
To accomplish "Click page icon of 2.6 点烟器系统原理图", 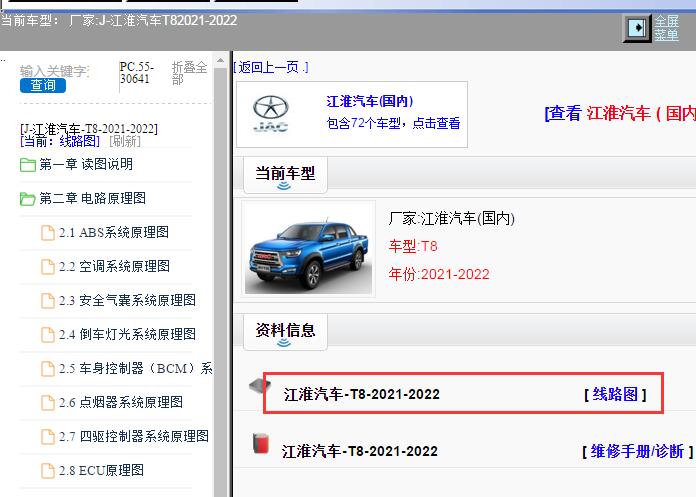I will (x=47, y=402).
